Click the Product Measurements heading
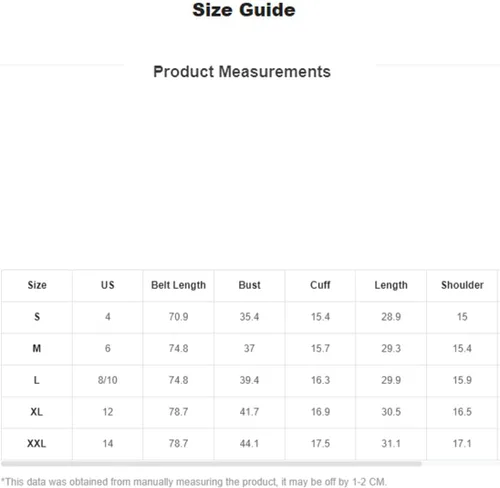 pyautogui.click(x=242, y=72)
